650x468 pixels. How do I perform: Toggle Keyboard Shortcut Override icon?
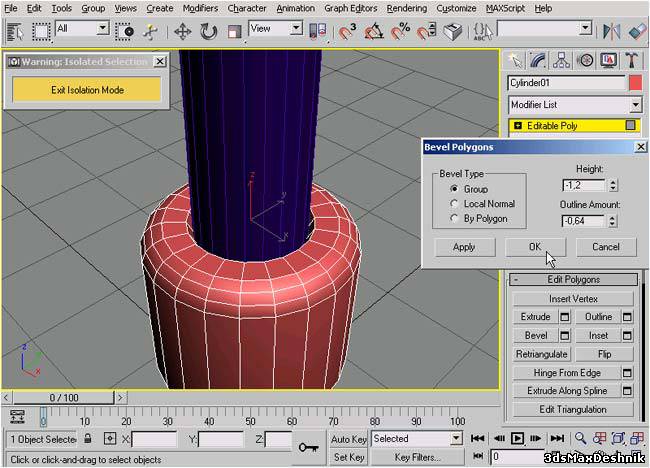coord(452,32)
